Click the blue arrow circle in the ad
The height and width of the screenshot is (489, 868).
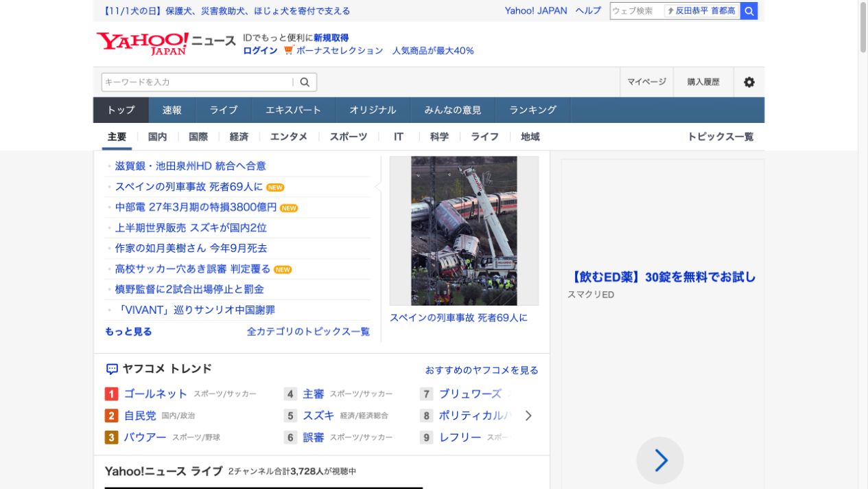pos(660,460)
